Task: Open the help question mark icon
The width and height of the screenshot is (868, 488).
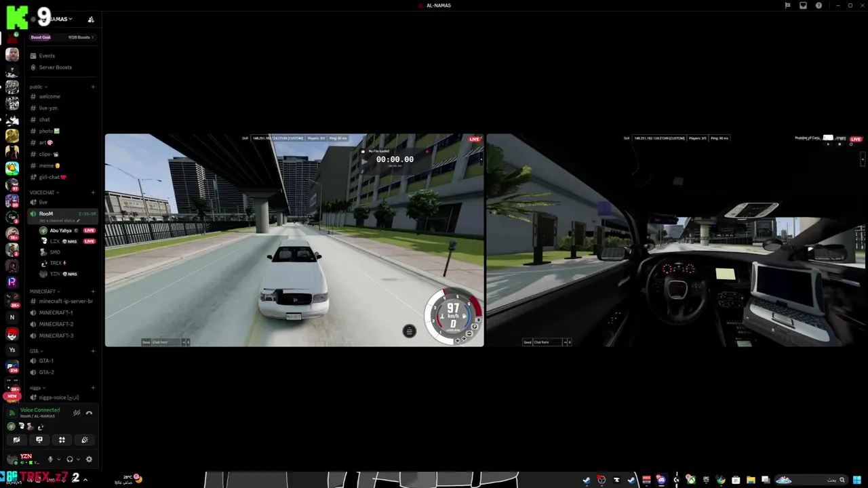Action: point(818,5)
